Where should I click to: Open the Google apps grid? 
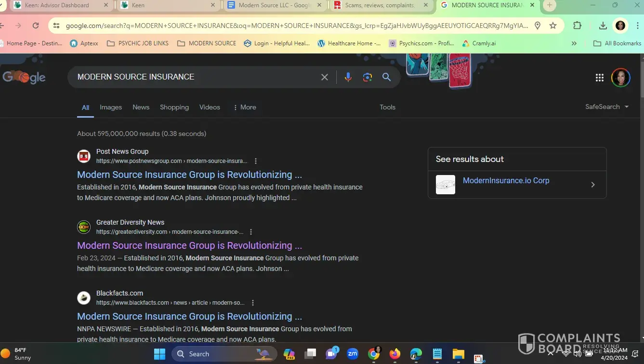(599, 78)
